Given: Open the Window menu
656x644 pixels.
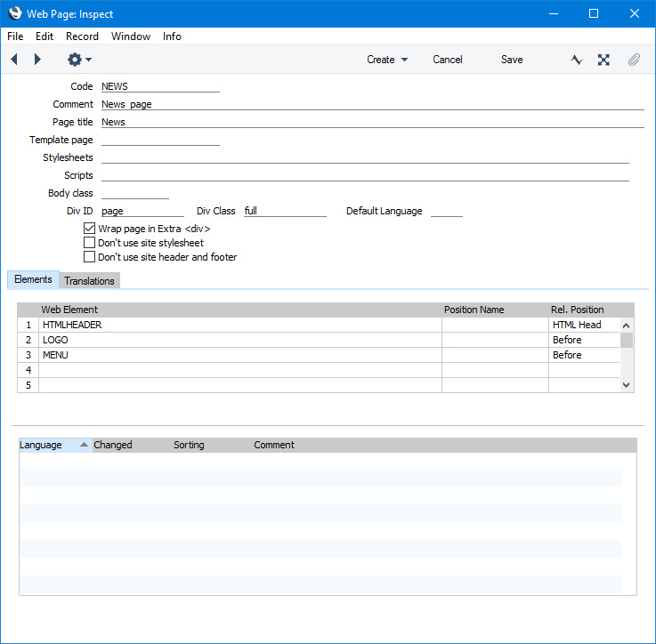Looking at the screenshot, I should pyautogui.click(x=131, y=36).
